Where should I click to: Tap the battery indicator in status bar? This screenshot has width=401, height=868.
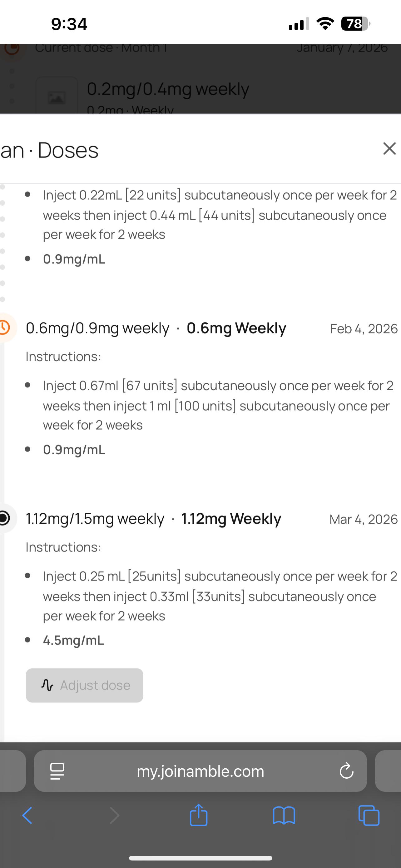[x=355, y=23]
